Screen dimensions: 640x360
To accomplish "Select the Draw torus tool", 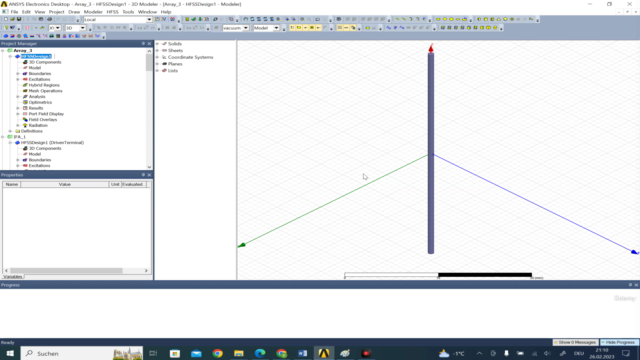I will 512,19.
